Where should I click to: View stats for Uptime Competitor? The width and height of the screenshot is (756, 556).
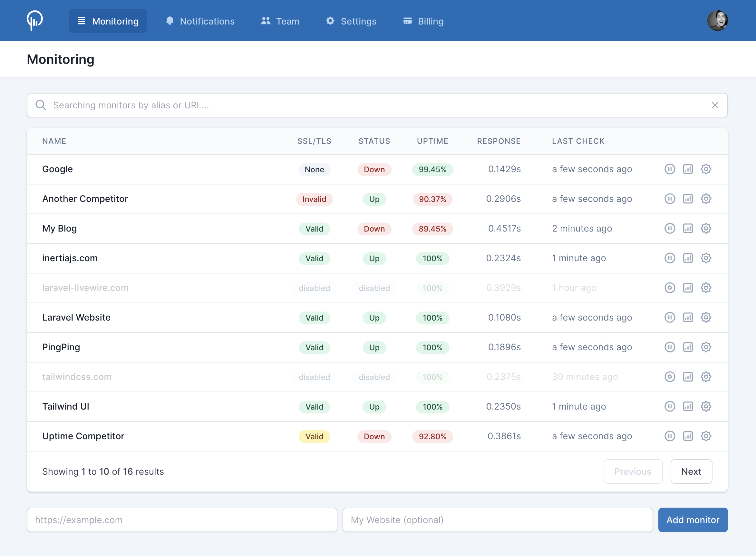(x=688, y=436)
